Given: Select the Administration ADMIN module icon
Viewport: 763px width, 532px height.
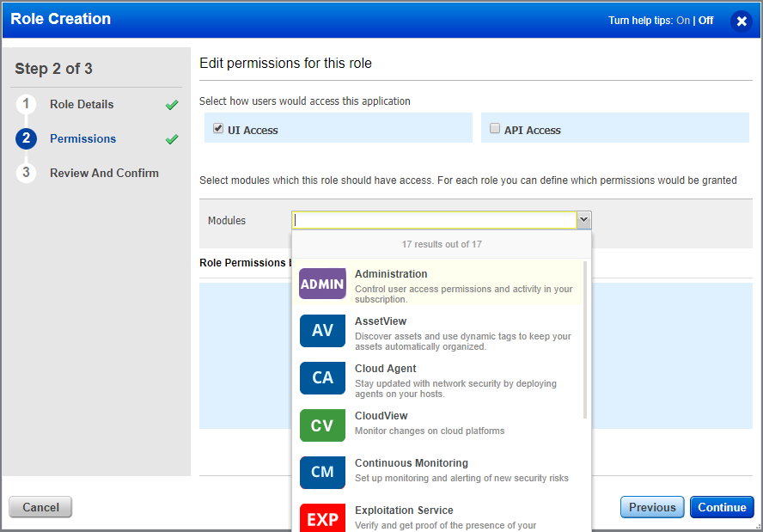Looking at the screenshot, I should [x=322, y=284].
